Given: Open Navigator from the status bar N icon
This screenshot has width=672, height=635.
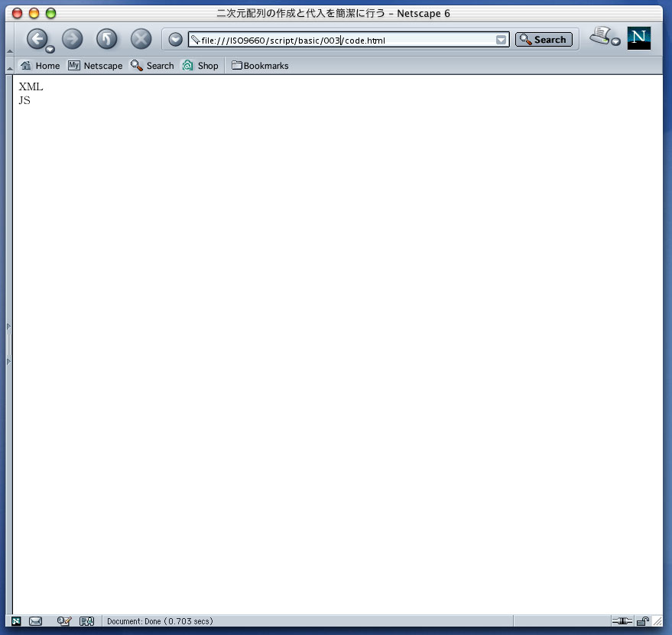Looking at the screenshot, I should 16,621.
